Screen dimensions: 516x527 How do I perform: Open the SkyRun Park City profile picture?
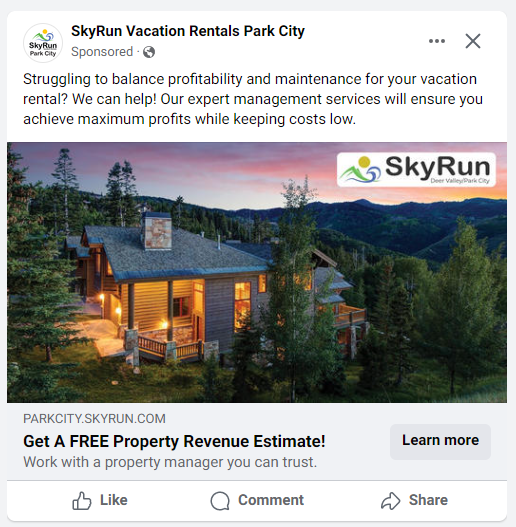(43, 43)
